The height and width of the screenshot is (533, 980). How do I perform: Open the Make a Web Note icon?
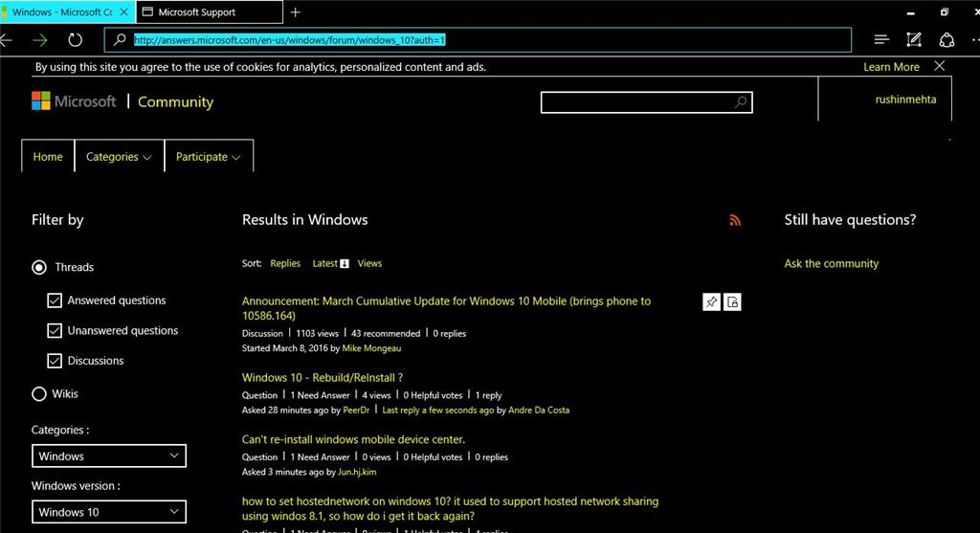914,40
